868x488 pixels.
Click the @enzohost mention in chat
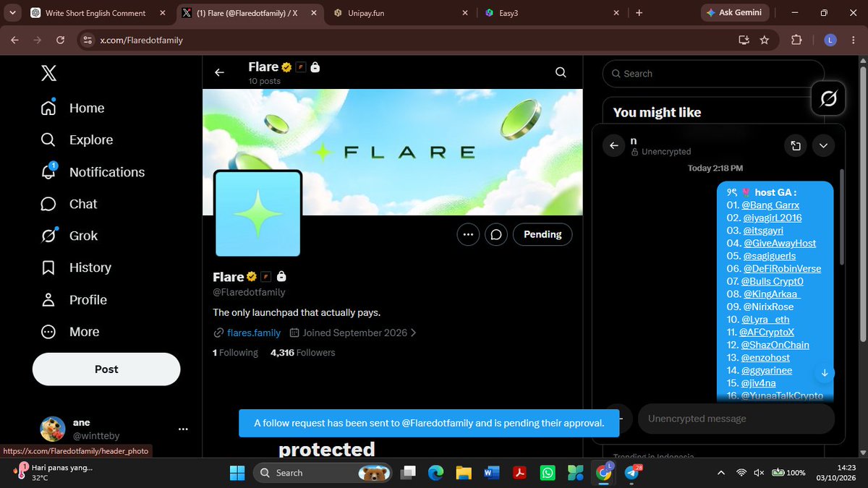765,358
